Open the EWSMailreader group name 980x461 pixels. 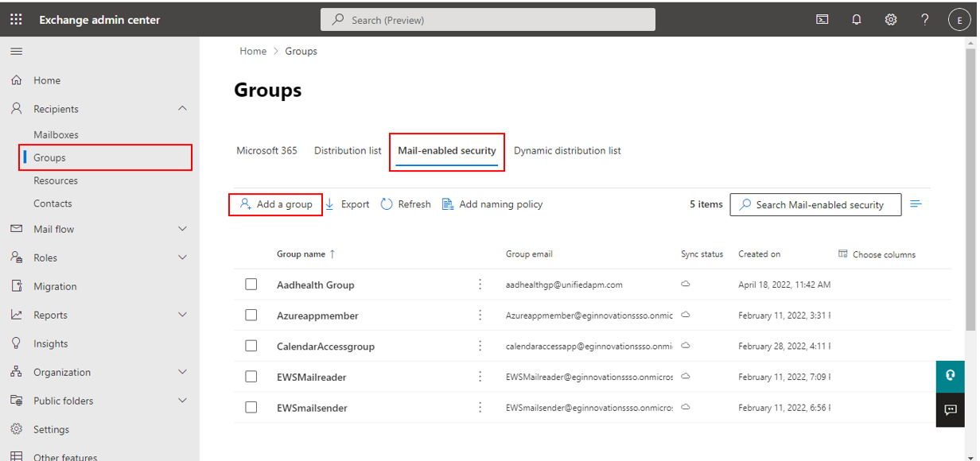tap(312, 377)
